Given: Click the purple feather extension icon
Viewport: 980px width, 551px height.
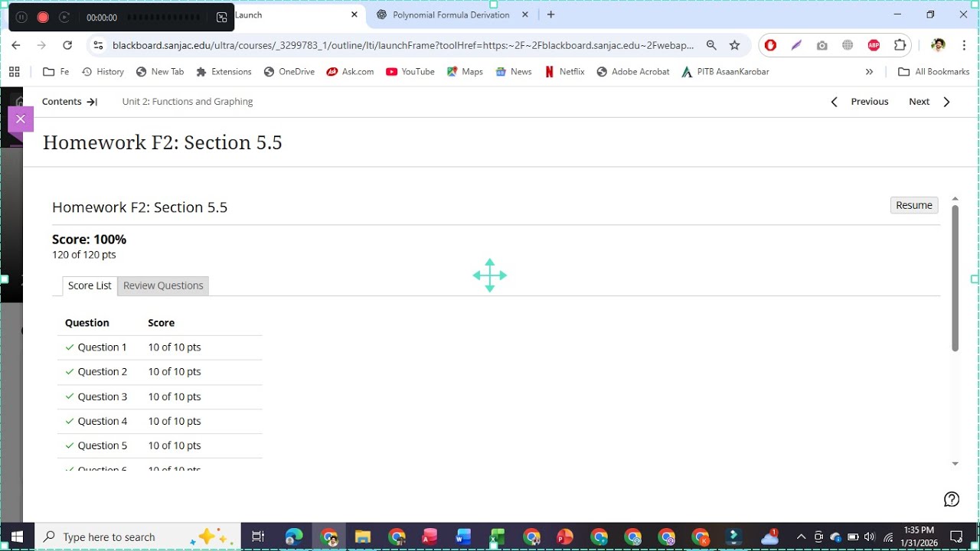Looking at the screenshot, I should coord(796,45).
